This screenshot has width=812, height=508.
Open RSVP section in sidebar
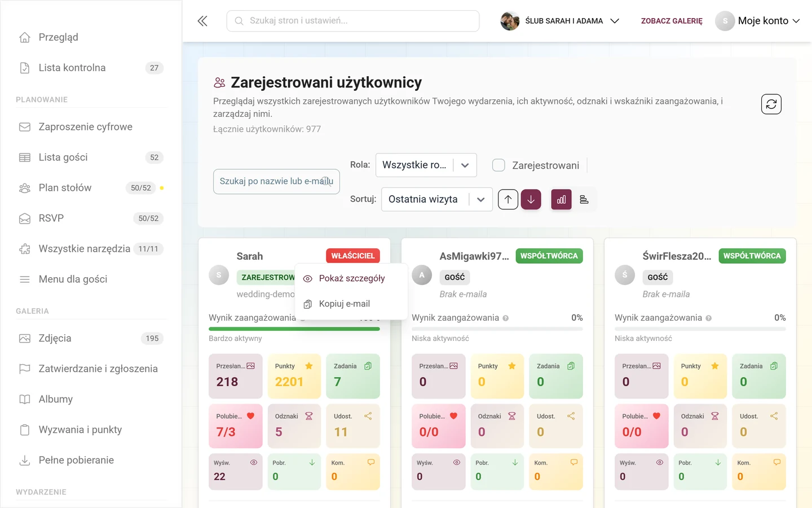coord(91,218)
